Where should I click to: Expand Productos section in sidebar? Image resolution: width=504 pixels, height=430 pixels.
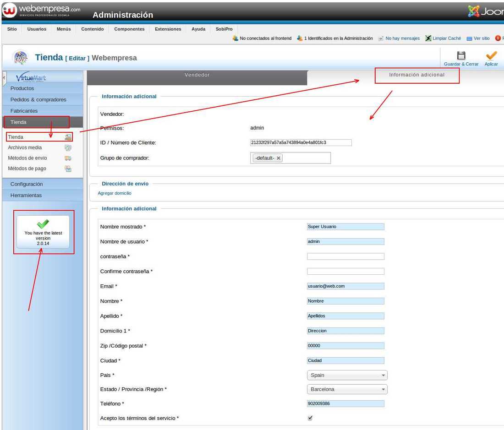[x=43, y=88]
